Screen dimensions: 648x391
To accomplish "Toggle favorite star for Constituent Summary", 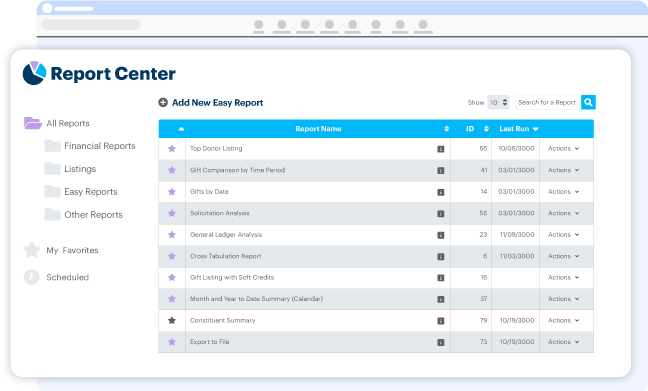I will 172,320.
